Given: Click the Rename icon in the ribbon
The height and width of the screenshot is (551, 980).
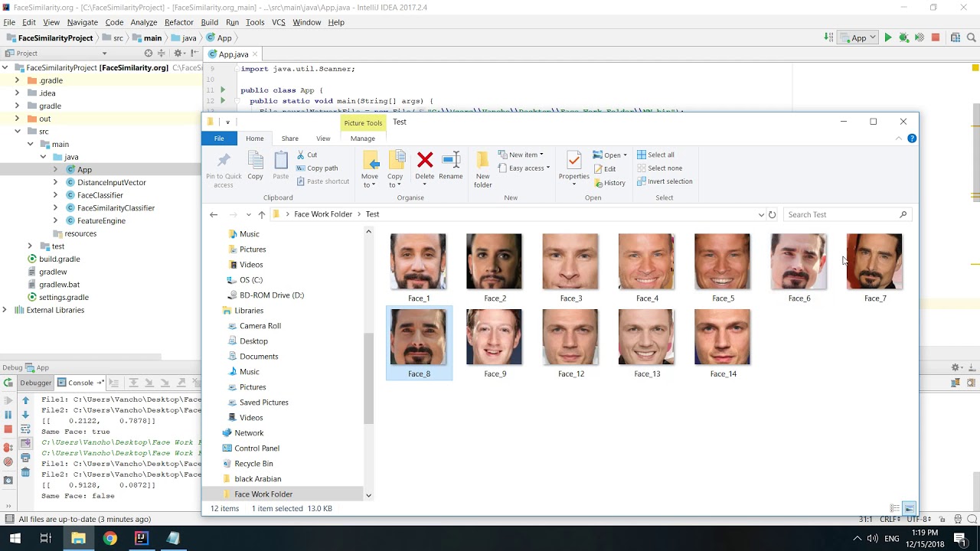Looking at the screenshot, I should (x=451, y=161).
